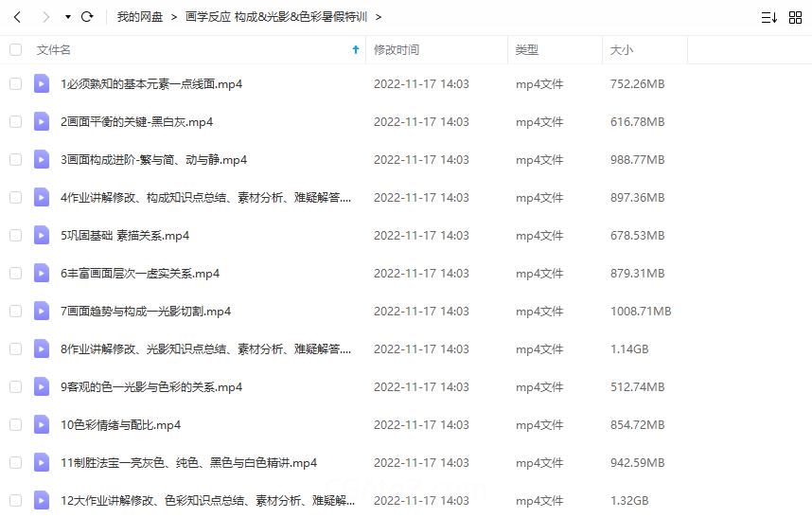Click video icon of 10色彩情绪与配比.mp4
The image size is (812, 518).
click(42, 424)
